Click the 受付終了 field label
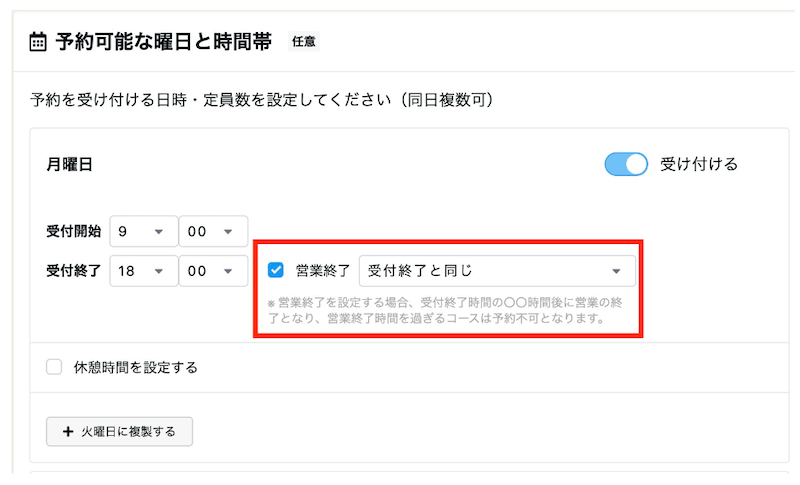Viewport: 800px width, 485px height. 73,270
